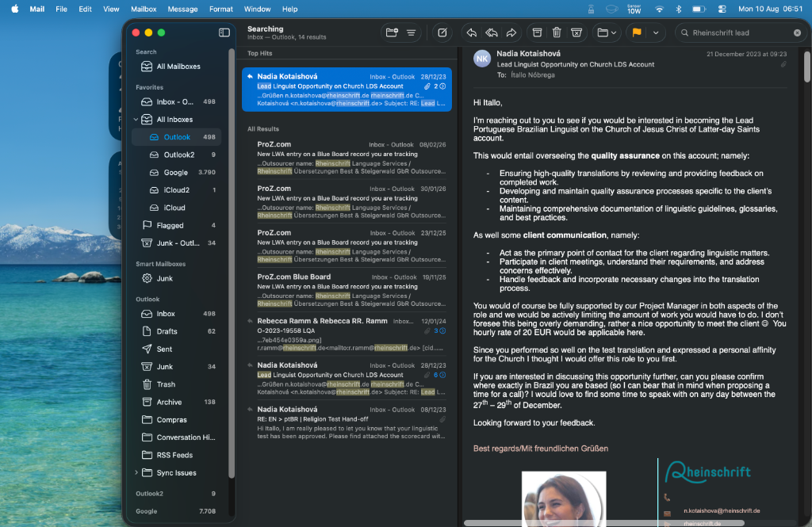The width and height of the screenshot is (812, 527).
Task: Clear the search field text
Action: (797, 32)
